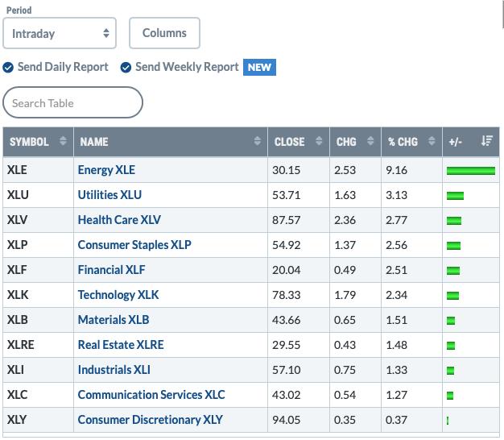Screen dimensions: 504x440
Task: Open Consumer Discretionary XLY link
Action: pos(150,420)
